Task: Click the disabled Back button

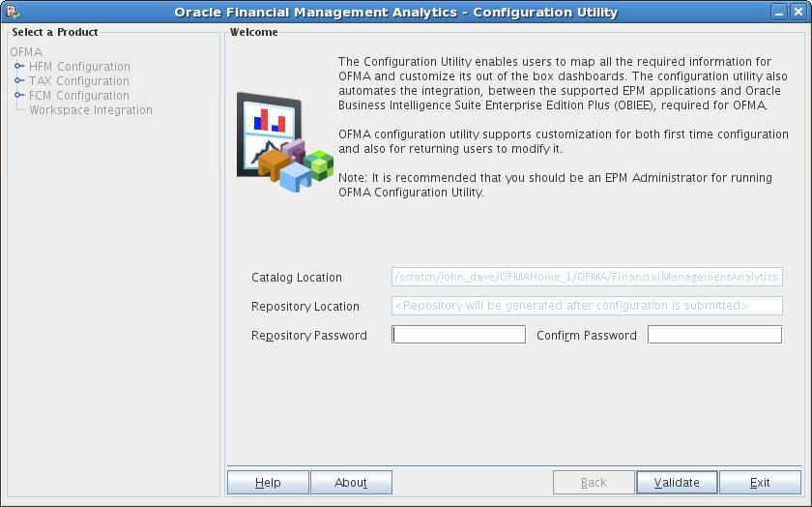Action: click(x=594, y=483)
